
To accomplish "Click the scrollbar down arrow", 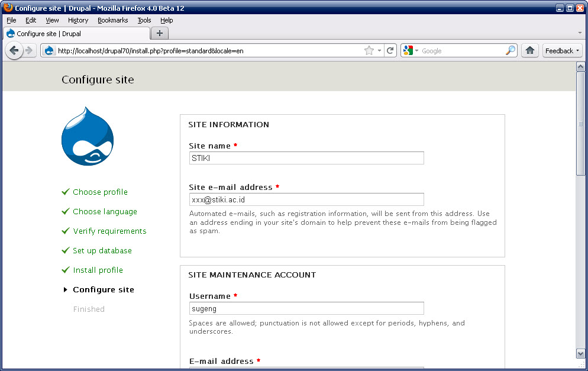I will (x=580, y=353).
